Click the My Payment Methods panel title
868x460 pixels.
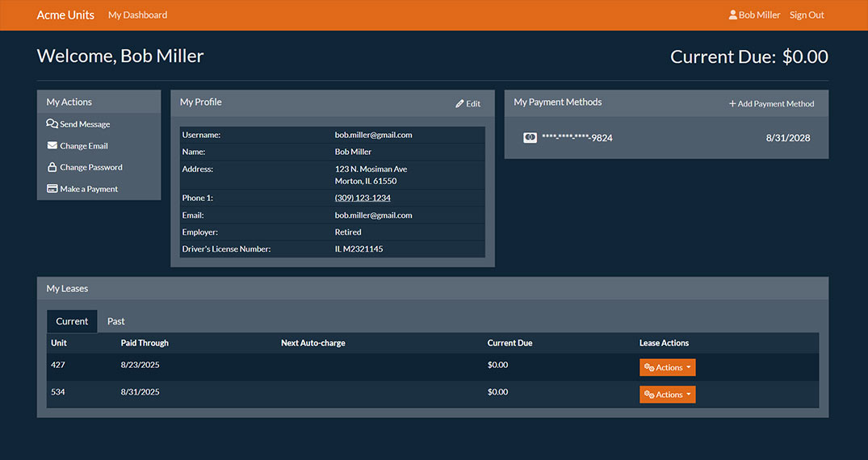(x=557, y=102)
